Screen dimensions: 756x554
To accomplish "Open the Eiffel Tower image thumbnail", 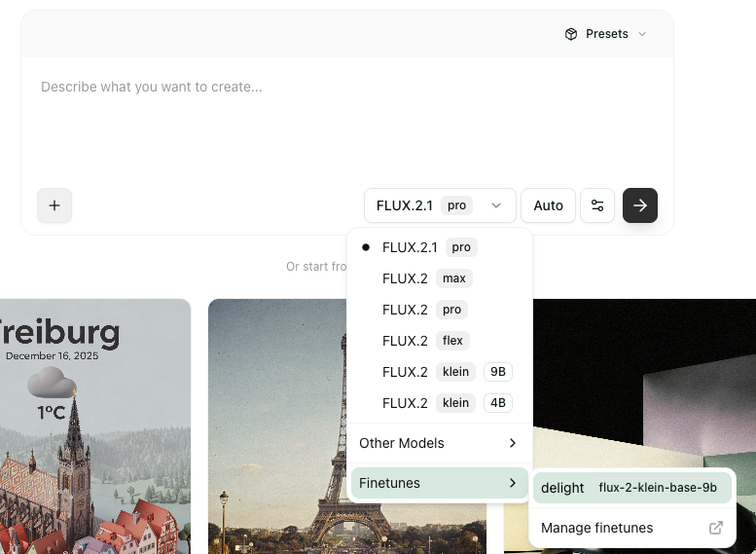I will pyautogui.click(x=277, y=426).
